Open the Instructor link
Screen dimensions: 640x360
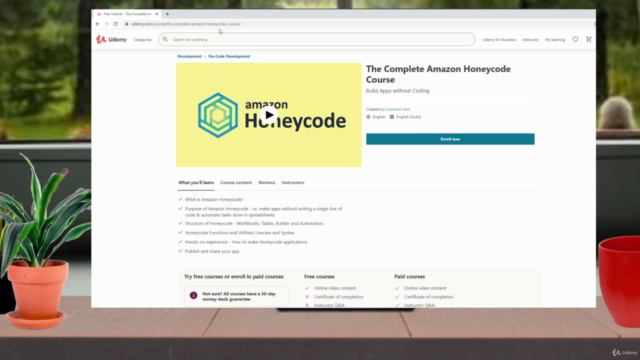coord(530,40)
